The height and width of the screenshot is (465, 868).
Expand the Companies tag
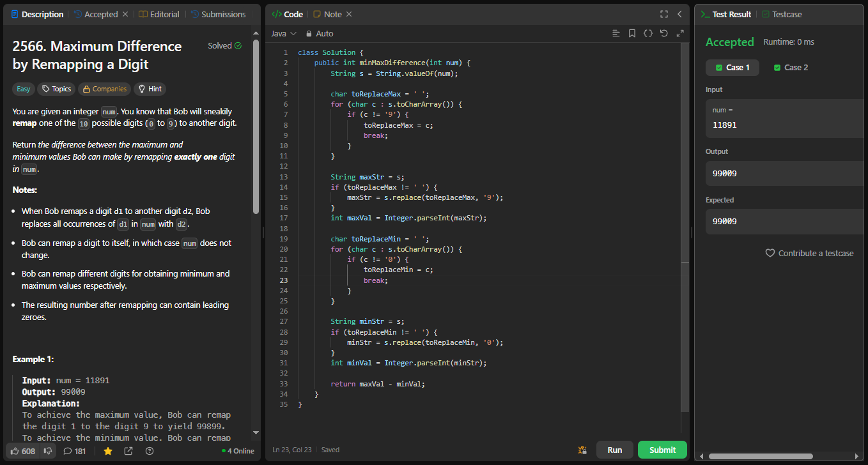click(105, 89)
